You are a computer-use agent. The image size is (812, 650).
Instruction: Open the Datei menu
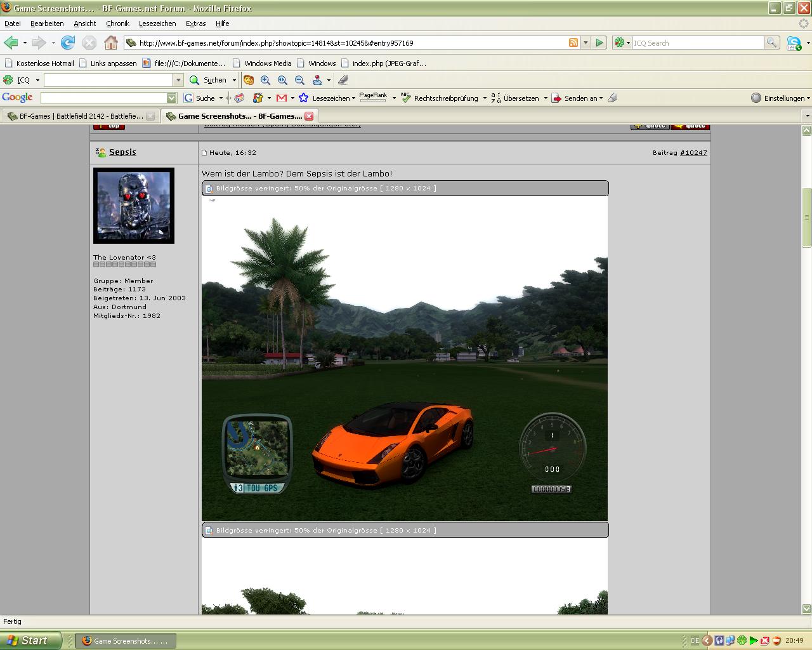(x=13, y=23)
